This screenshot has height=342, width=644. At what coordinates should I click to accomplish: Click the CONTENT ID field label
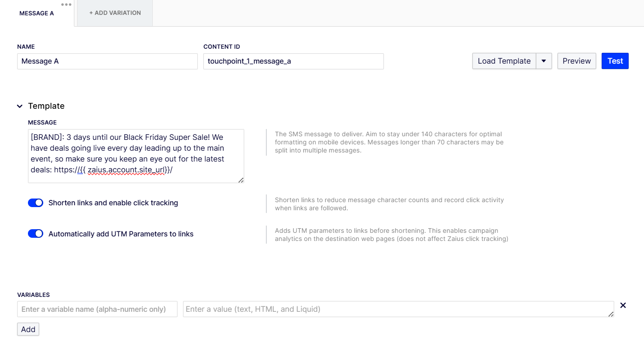coord(222,46)
